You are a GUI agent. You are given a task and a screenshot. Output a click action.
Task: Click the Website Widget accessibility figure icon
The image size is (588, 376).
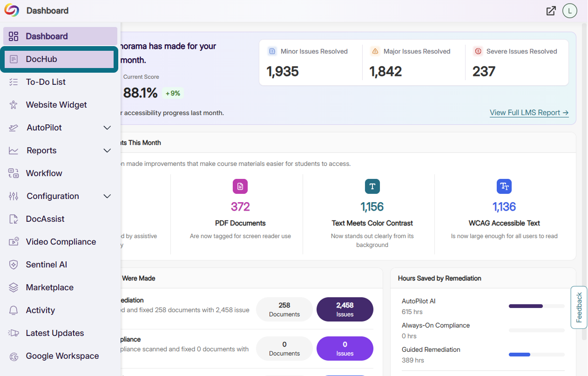(x=14, y=105)
